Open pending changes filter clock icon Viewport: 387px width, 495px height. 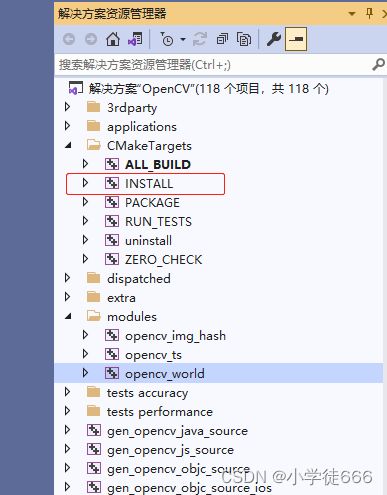pyautogui.click(x=167, y=39)
